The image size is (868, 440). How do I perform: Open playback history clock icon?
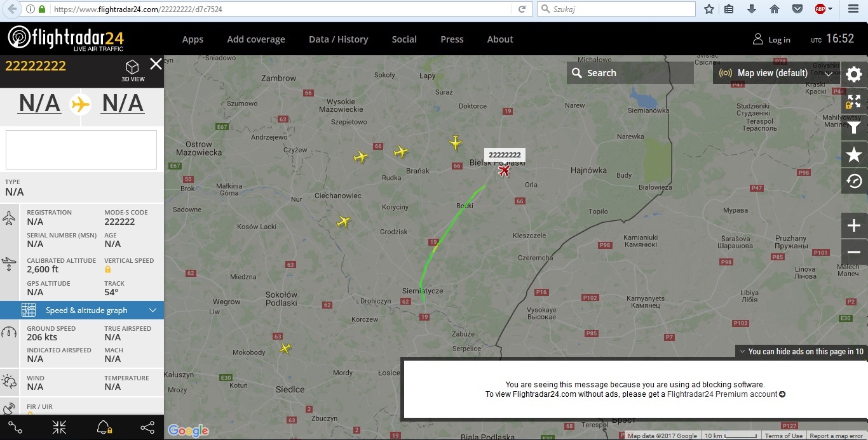(854, 181)
